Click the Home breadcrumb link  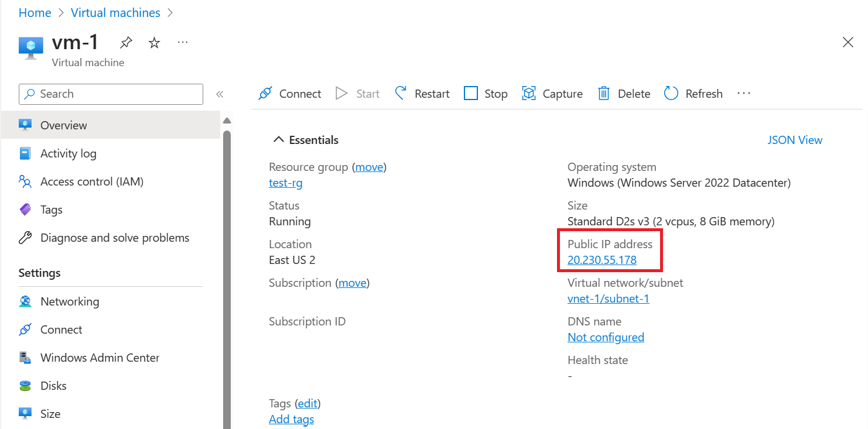pos(35,13)
